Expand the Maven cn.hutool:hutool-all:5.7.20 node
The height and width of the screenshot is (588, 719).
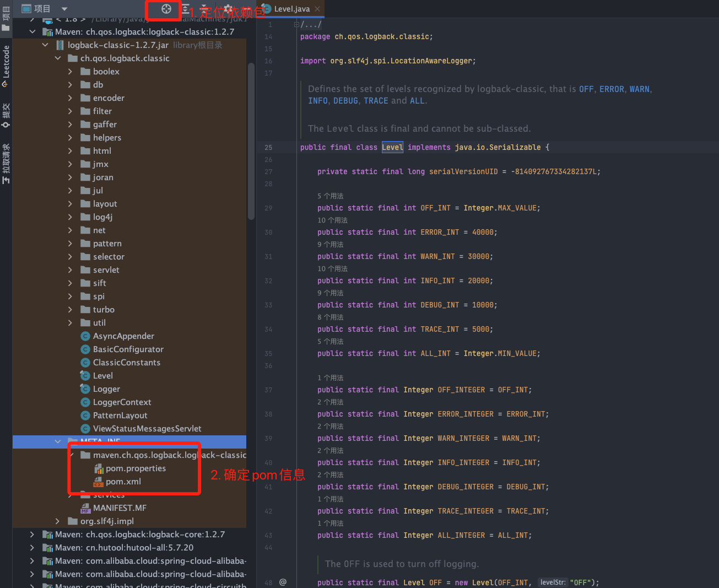pos(33,548)
